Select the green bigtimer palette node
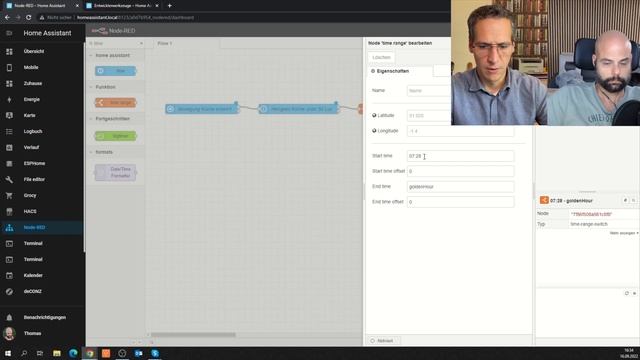Viewport: 640px width, 360px height. pos(116,136)
